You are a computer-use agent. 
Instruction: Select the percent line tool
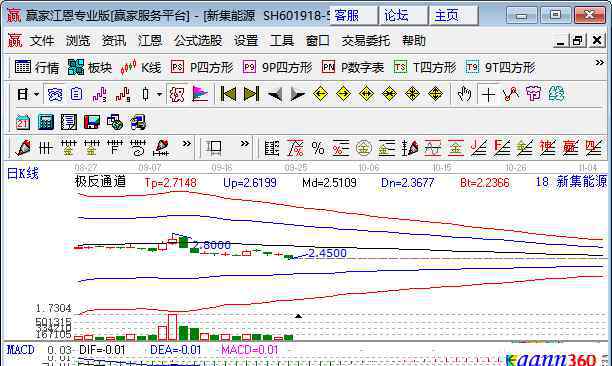point(318,148)
